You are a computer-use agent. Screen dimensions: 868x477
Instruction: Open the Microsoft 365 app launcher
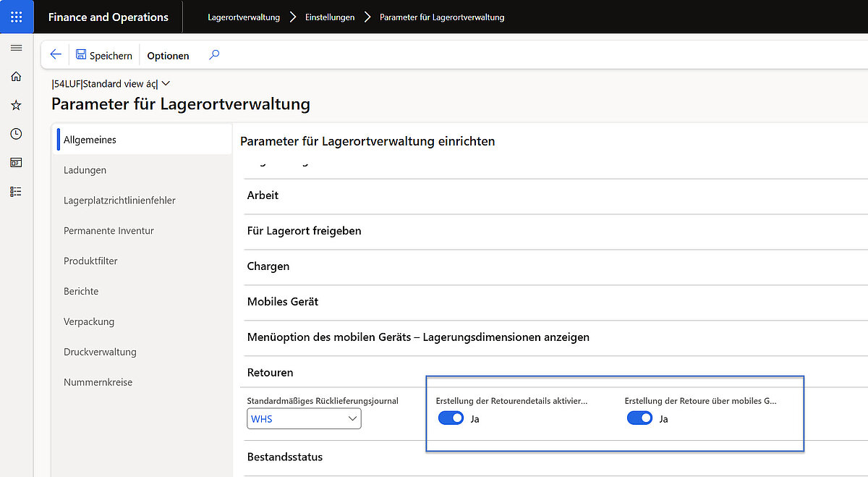16,16
